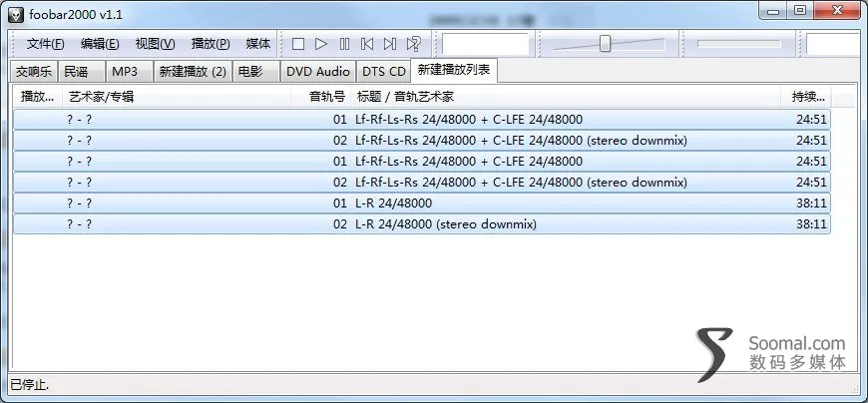
Task: Click the Stop playback button
Action: [x=298, y=44]
